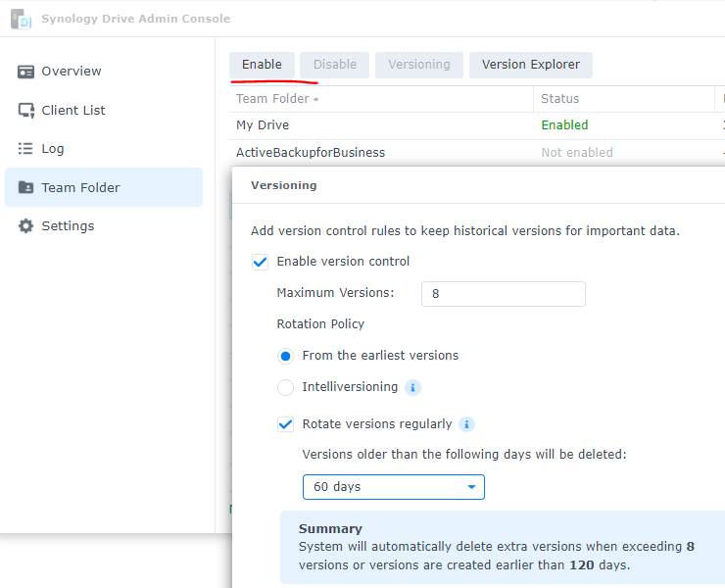Click the Synology Drive Admin Console app icon
The width and height of the screenshot is (725, 588).
(x=21, y=19)
